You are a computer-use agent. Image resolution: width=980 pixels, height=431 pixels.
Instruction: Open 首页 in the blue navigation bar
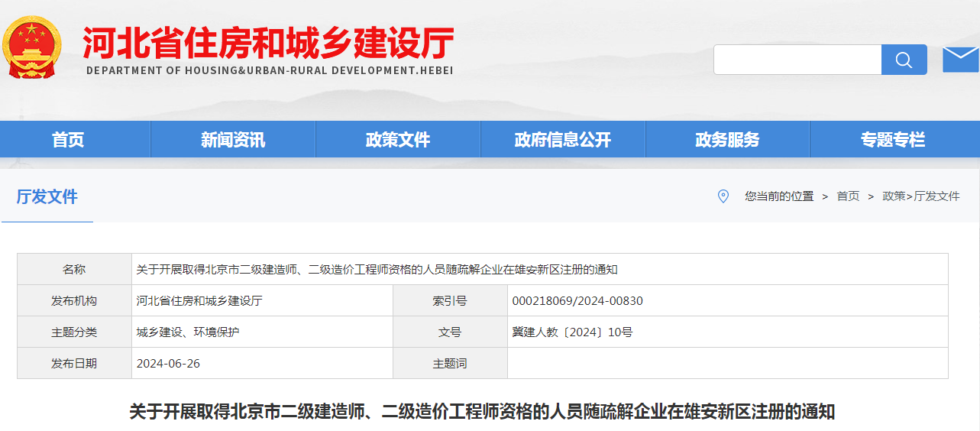coord(68,140)
